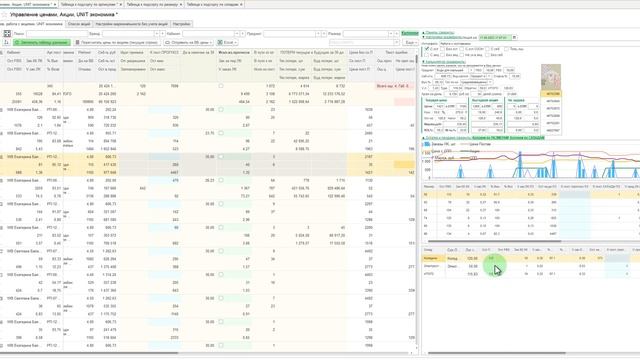Click the grid icon left of Поиск field
The height and width of the screenshot is (360, 640).
click(x=7, y=33)
